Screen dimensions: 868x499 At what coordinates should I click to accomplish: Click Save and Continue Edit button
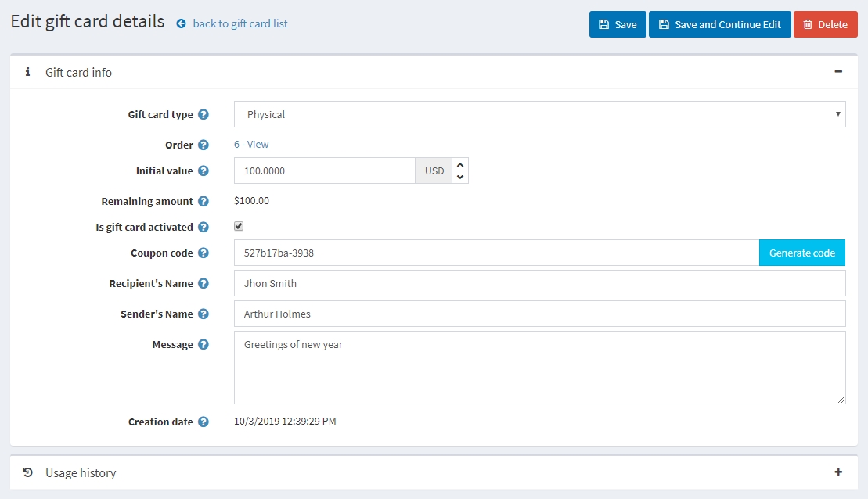(x=719, y=24)
